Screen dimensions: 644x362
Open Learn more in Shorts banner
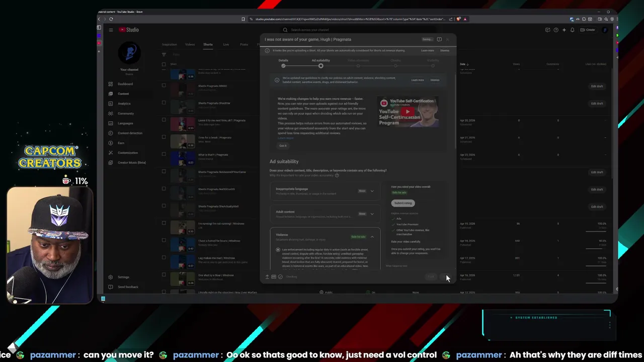click(x=428, y=51)
